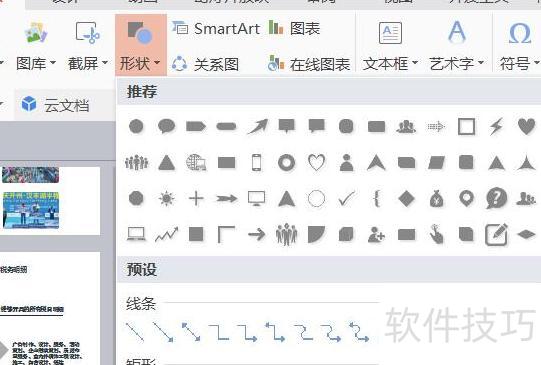Viewport: 541px width, 365px height.
Task: Click the 线条 lines category label
Action: click(141, 304)
